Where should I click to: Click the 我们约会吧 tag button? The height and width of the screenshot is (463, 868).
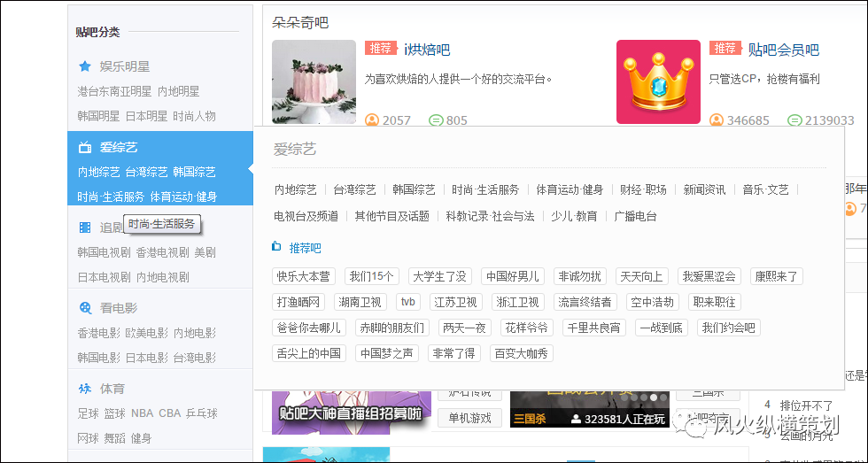tap(728, 328)
